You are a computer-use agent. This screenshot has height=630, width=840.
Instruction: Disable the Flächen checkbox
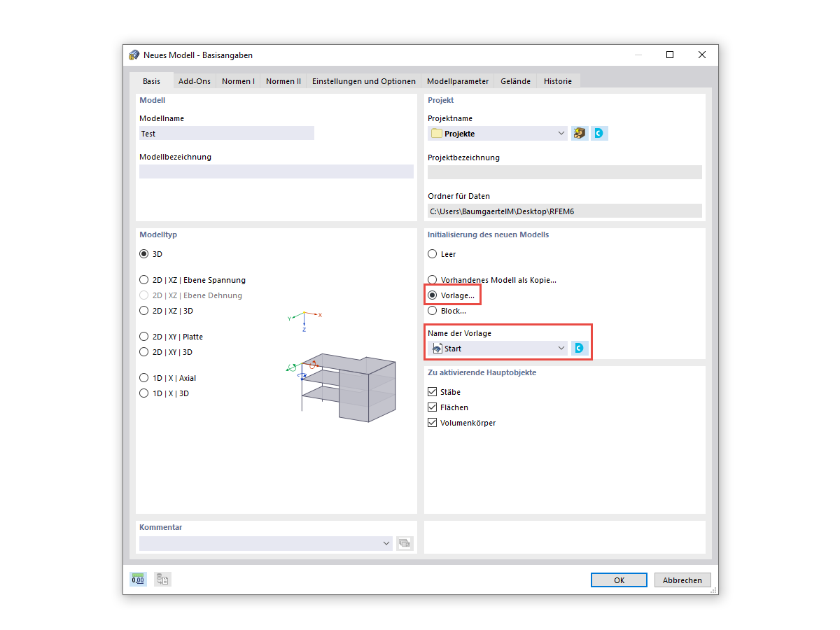[432, 407]
